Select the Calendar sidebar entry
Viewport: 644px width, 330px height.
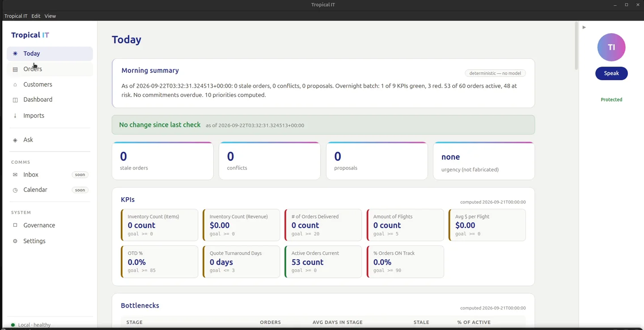[x=50, y=190]
